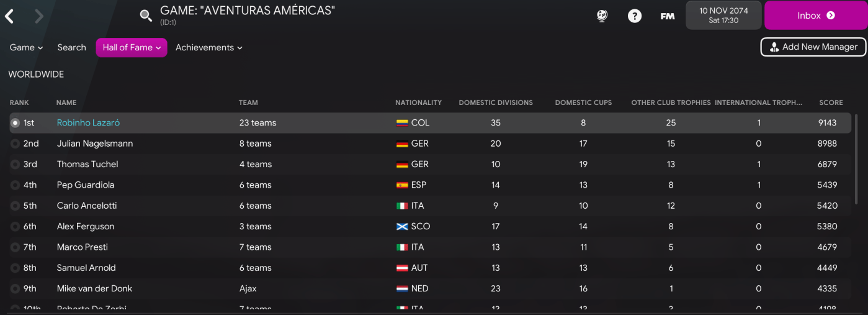This screenshot has height=315, width=868.
Task: Open the help question mark icon
Action: (x=634, y=16)
